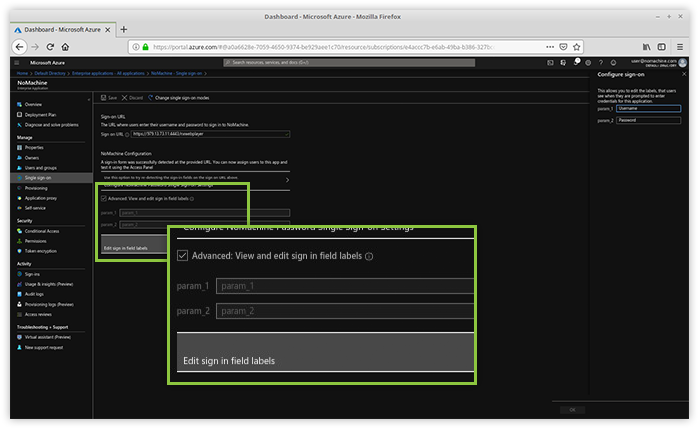The image size is (700, 428).
Task: Click the Sign on URL info icon
Action: (127, 134)
